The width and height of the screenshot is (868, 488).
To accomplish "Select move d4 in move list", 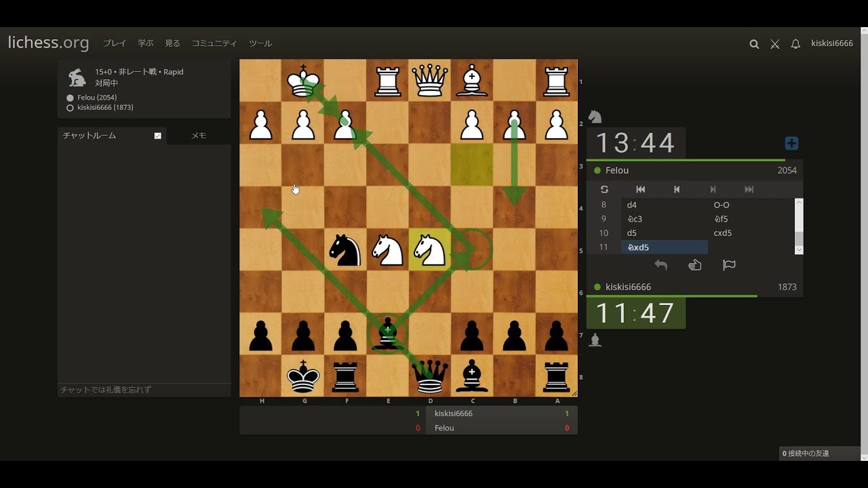I will [x=665, y=205].
